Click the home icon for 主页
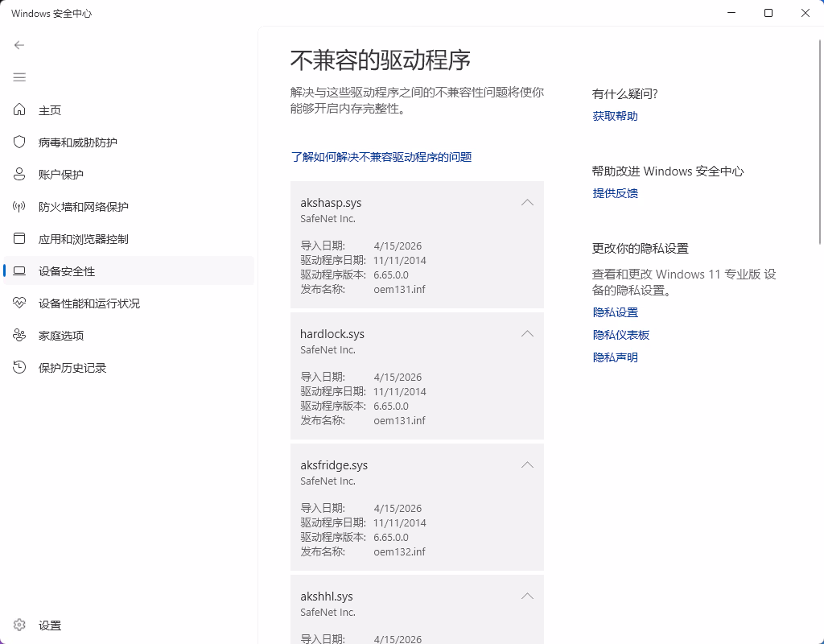Screen dimensions: 824x644 coord(20,110)
